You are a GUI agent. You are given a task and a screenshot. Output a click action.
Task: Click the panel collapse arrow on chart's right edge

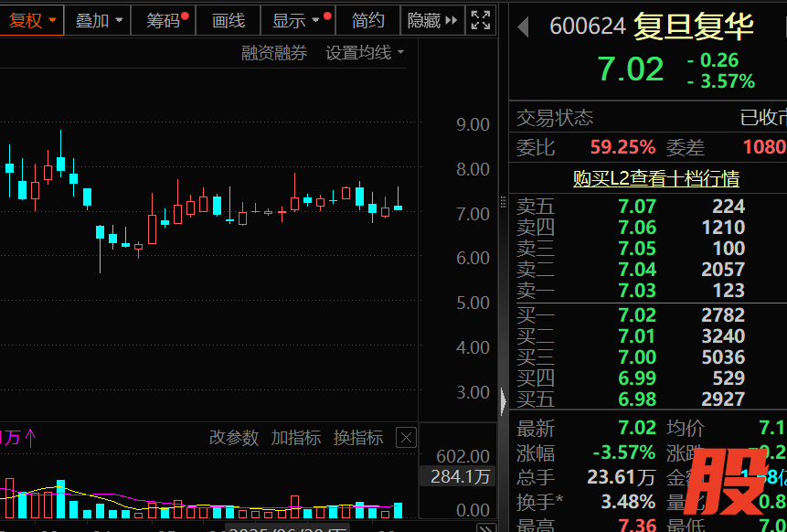502,400
